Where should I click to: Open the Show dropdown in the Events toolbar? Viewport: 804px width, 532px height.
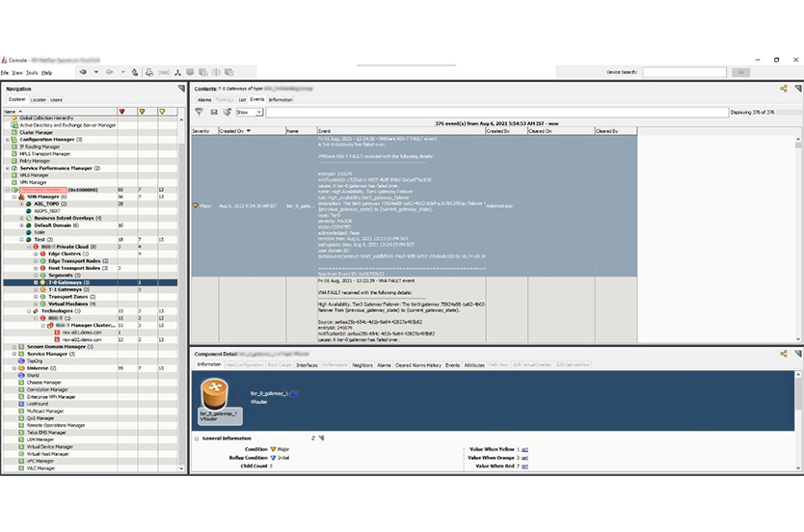coord(250,112)
